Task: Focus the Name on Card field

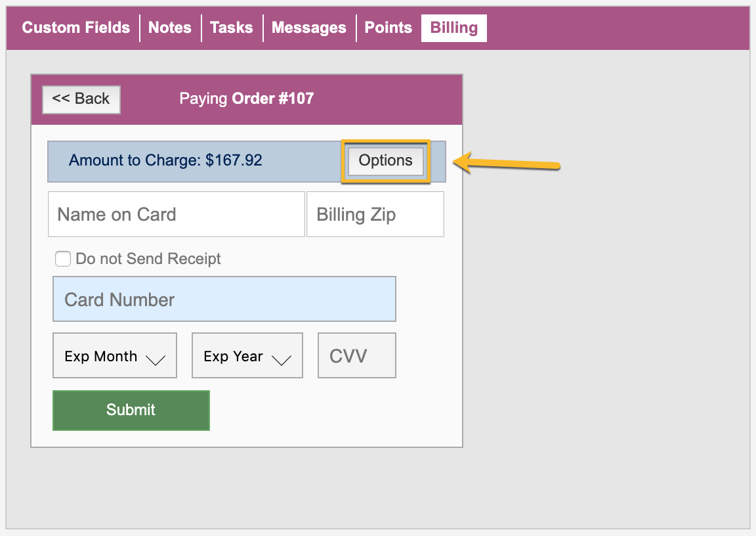Action: point(177,214)
